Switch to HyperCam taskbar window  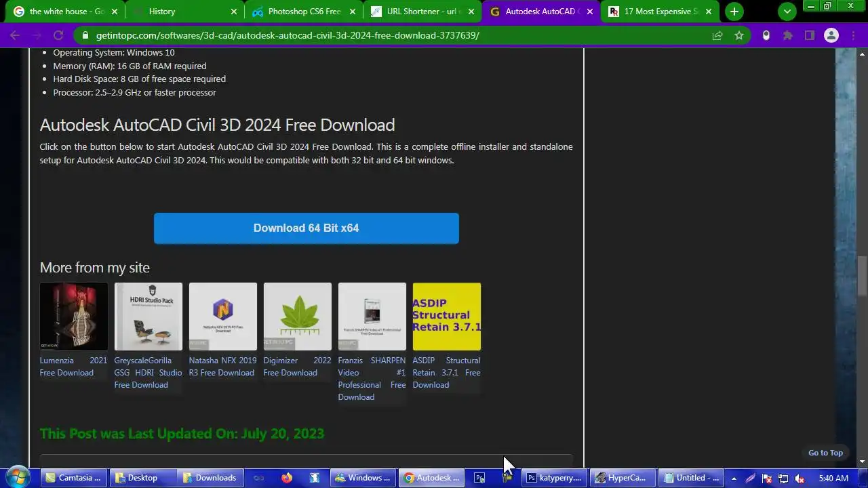point(623,478)
